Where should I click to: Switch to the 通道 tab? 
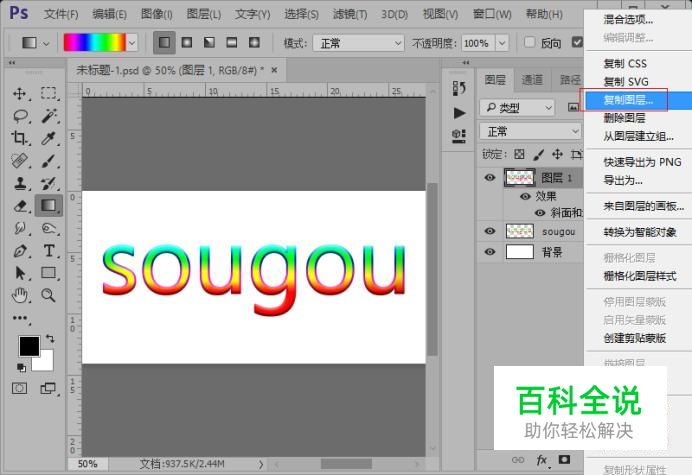(532, 79)
